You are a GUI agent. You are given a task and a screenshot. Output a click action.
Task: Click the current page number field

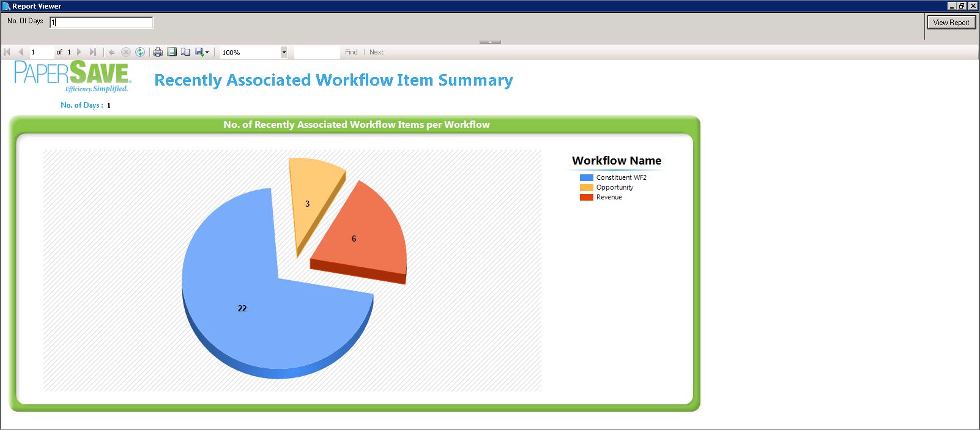pos(42,52)
